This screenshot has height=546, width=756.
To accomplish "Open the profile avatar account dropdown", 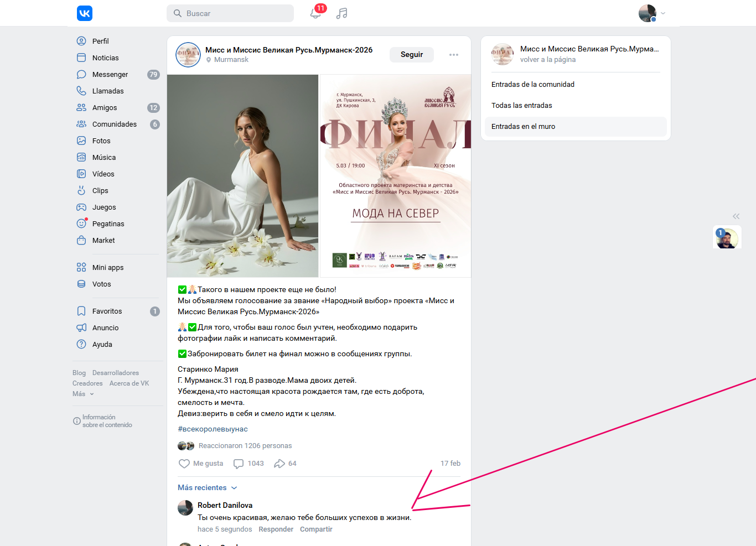I will (652, 13).
